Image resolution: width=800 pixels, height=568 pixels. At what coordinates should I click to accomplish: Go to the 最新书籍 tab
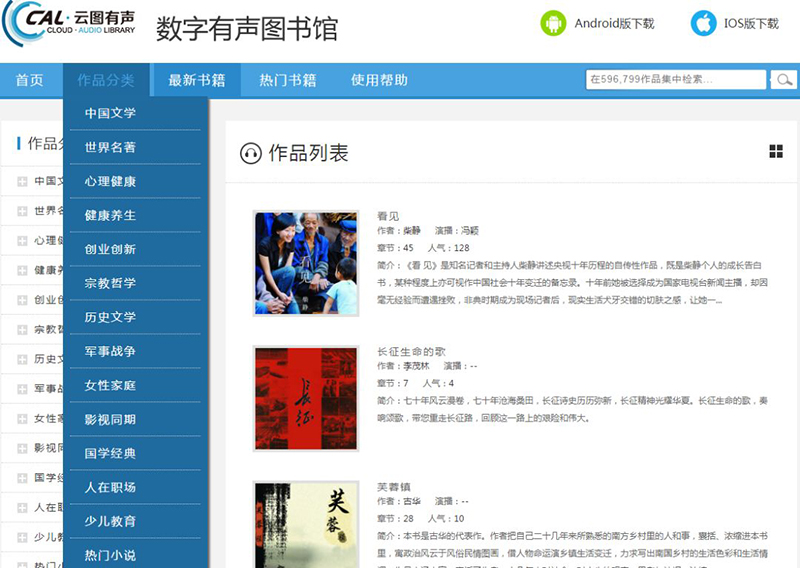click(x=196, y=80)
